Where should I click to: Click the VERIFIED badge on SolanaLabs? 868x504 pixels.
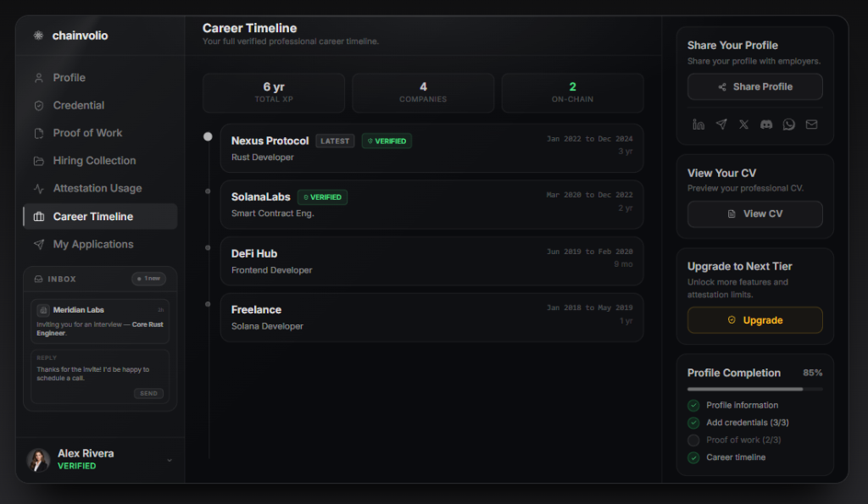(x=322, y=197)
